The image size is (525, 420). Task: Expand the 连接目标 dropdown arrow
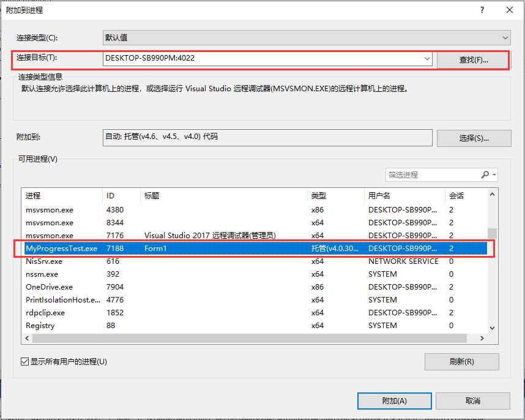coord(427,58)
